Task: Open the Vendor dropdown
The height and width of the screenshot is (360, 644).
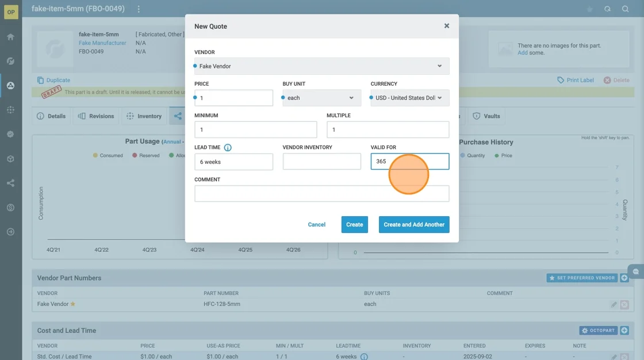Action: [322, 66]
